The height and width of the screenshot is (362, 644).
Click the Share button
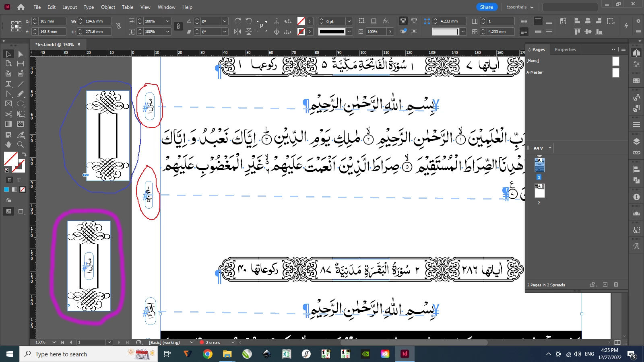tap(487, 7)
